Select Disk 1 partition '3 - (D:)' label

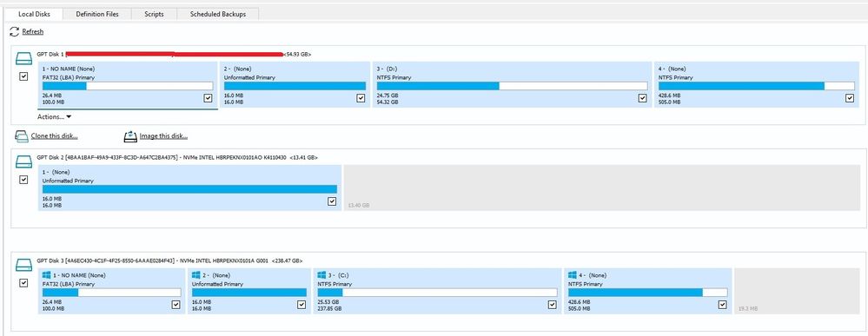coord(387,69)
